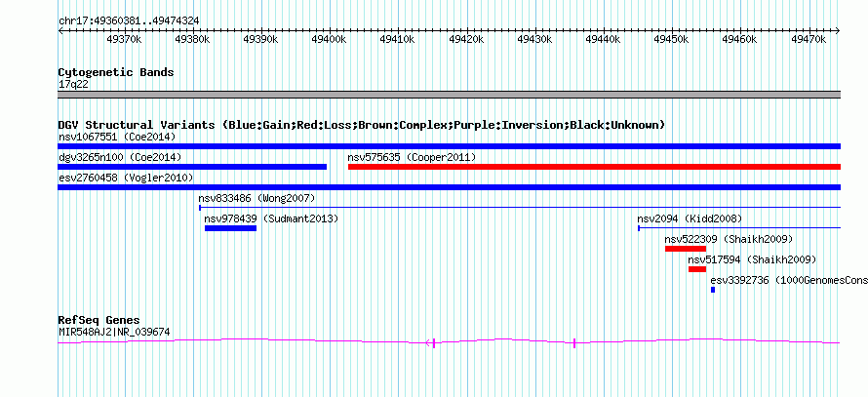Image resolution: width=868 pixels, height=397 pixels.
Task: Click the 49430k ruler tick label
Action: coord(534,39)
